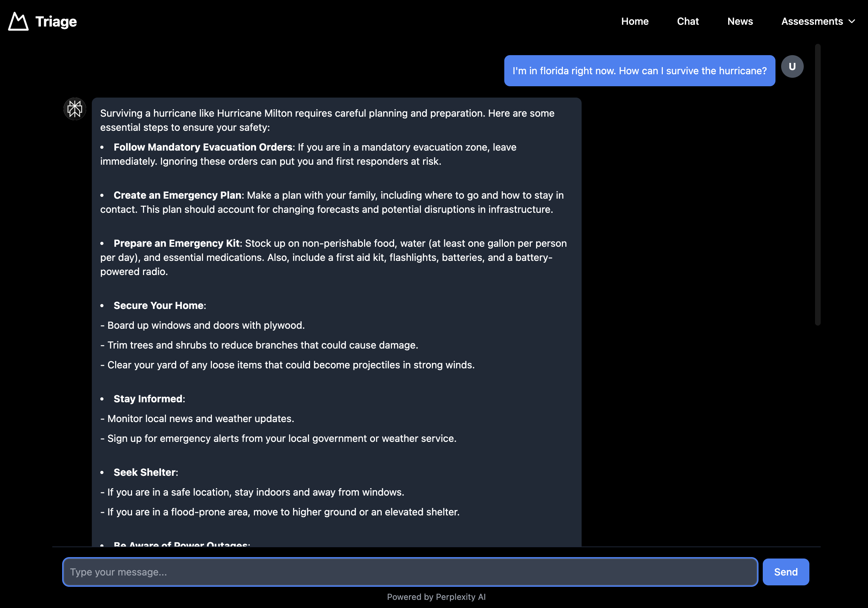Click the chat vertical scrollbar
This screenshot has width=868, height=608.
(818, 185)
